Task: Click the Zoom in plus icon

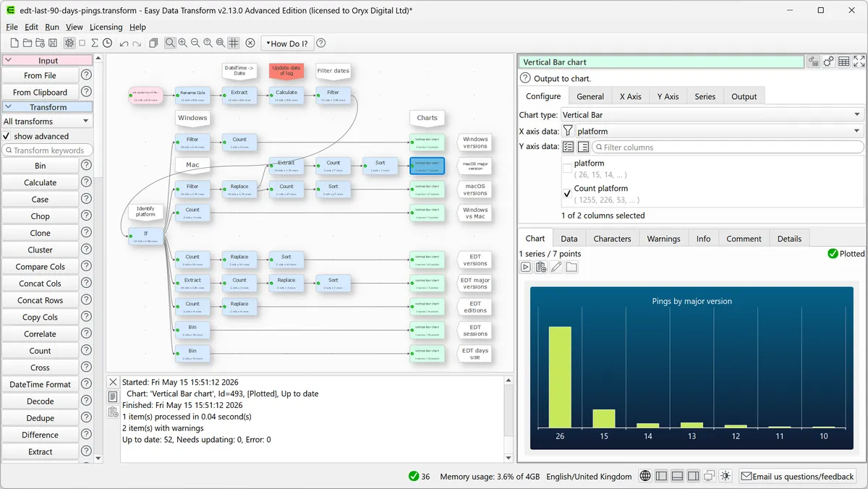Action: (182, 43)
